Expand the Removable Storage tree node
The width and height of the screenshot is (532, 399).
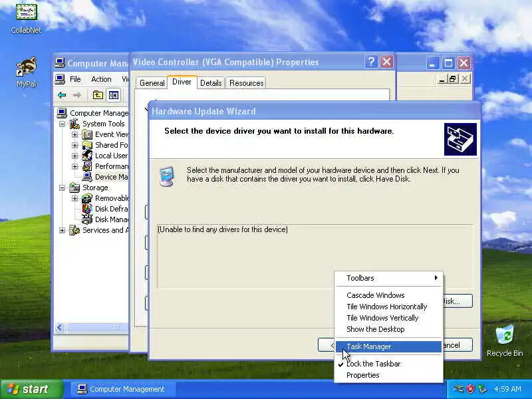(74, 198)
